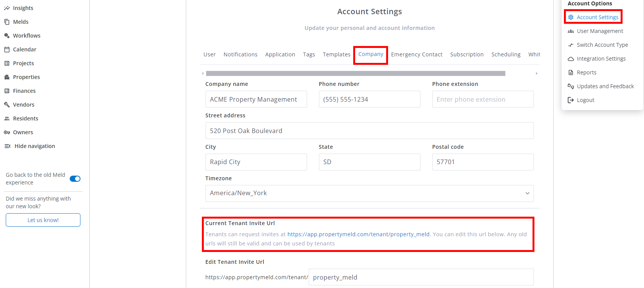The width and height of the screenshot is (644, 288).
Task: Switch to the Emergency Contact tab
Action: click(416, 54)
